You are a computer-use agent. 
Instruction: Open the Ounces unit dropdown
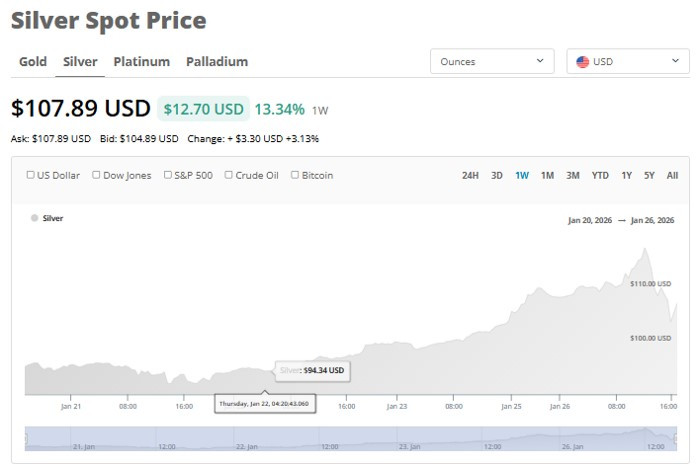tap(492, 62)
